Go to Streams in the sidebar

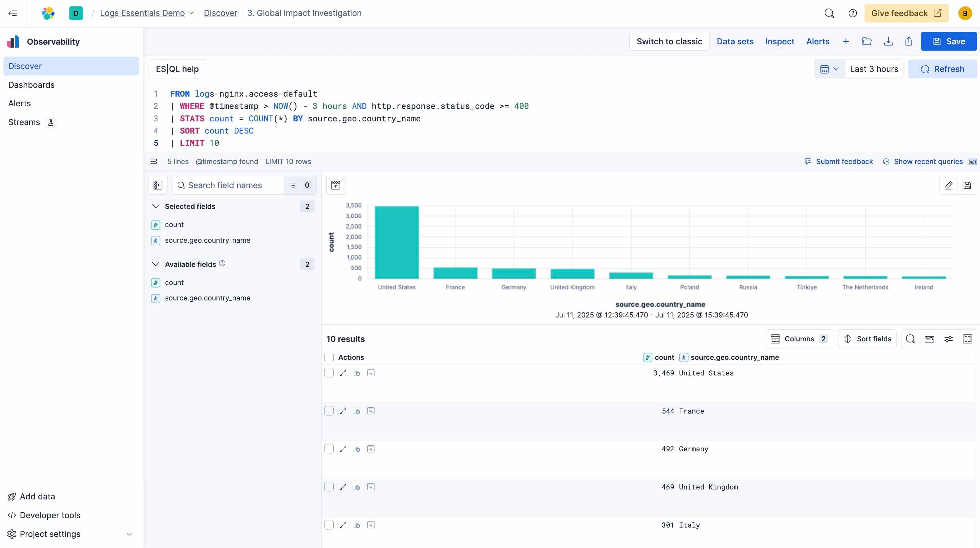click(x=24, y=122)
